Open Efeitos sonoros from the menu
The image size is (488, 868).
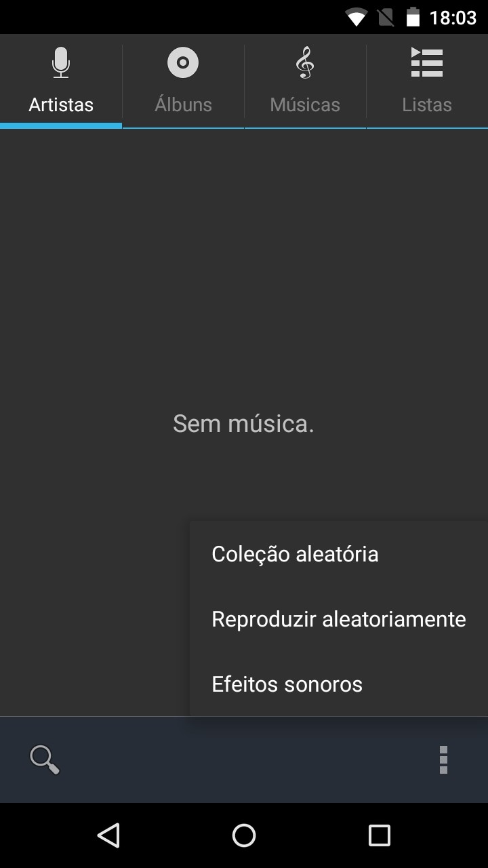point(339,684)
